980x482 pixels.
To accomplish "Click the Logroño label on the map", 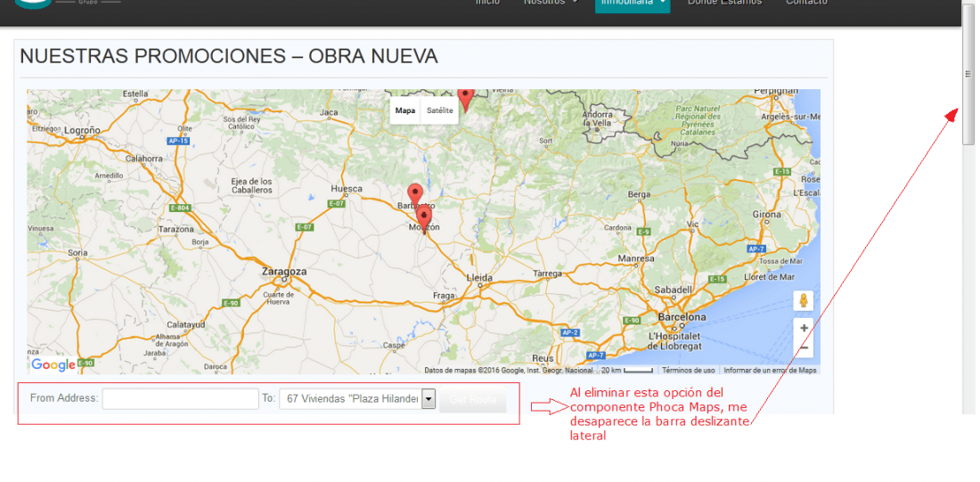I will click(83, 130).
